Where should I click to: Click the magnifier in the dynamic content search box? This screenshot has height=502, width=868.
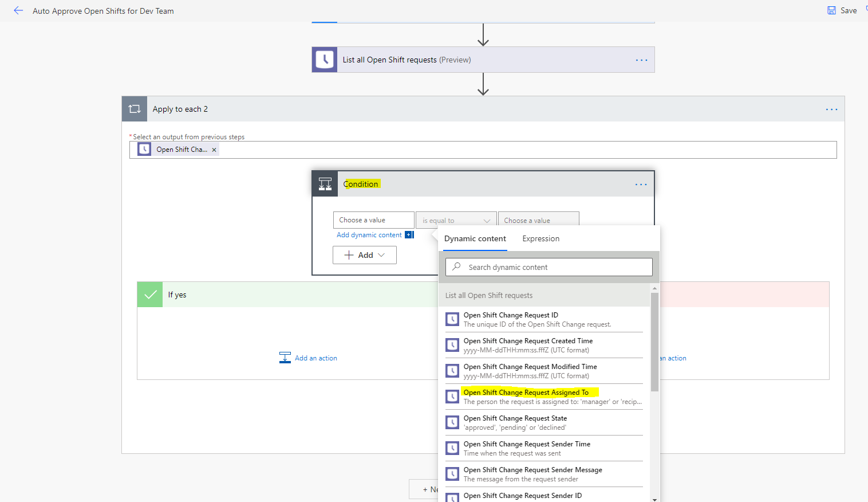point(456,266)
